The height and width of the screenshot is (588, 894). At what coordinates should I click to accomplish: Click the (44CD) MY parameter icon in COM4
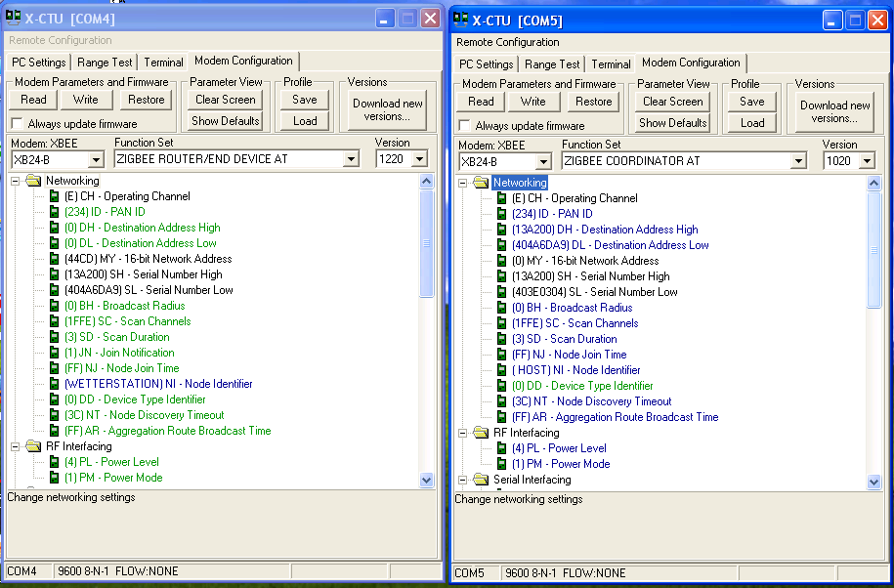click(54, 259)
